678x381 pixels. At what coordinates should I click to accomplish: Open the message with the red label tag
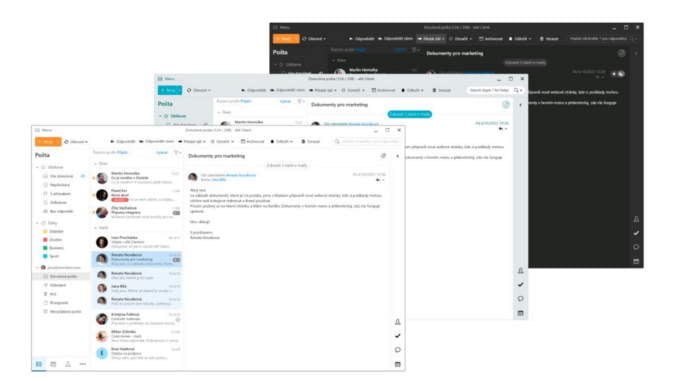pyautogui.click(x=137, y=195)
